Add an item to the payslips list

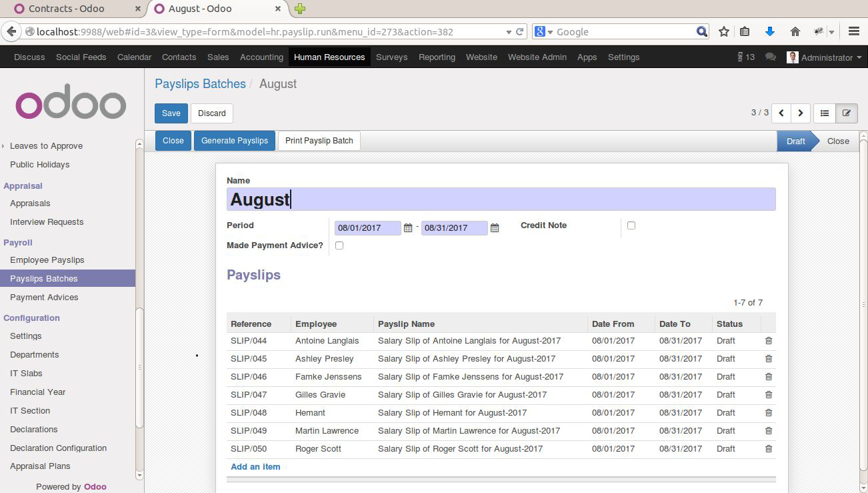click(255, 467)
